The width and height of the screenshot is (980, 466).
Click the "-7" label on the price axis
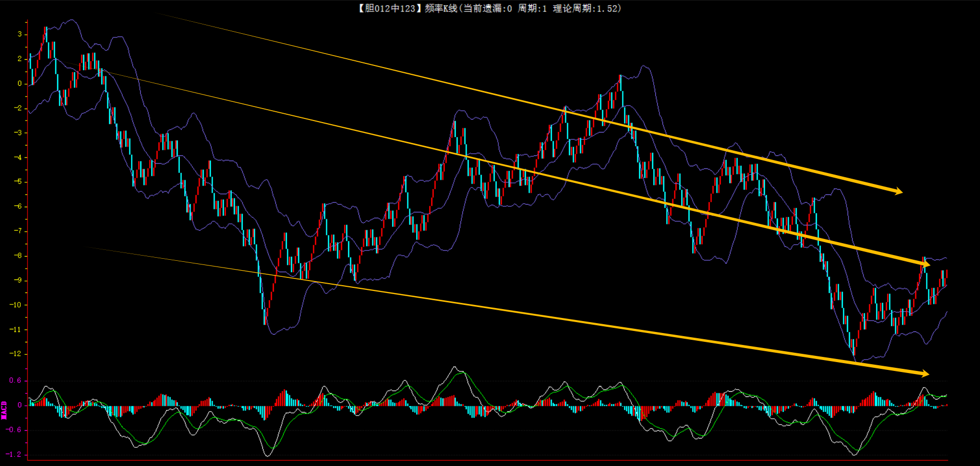18,231
